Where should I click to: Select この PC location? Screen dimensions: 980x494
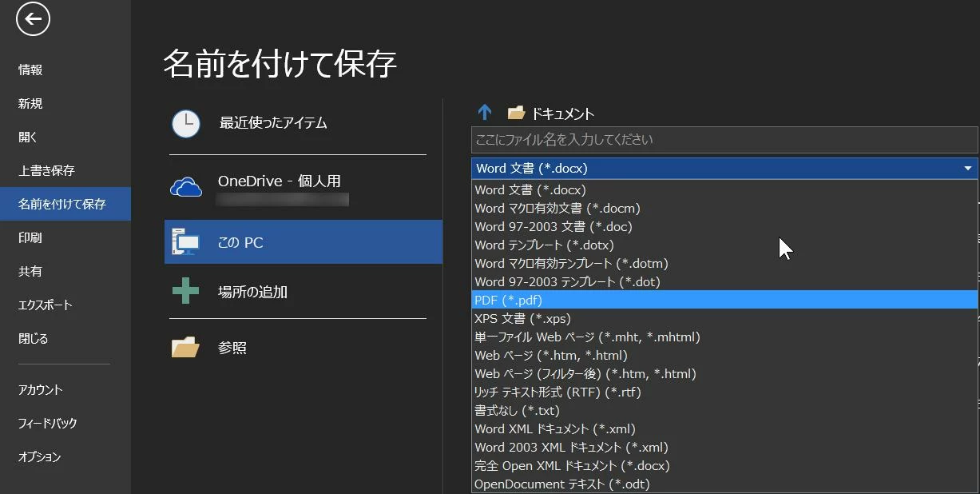pos(304,242)
